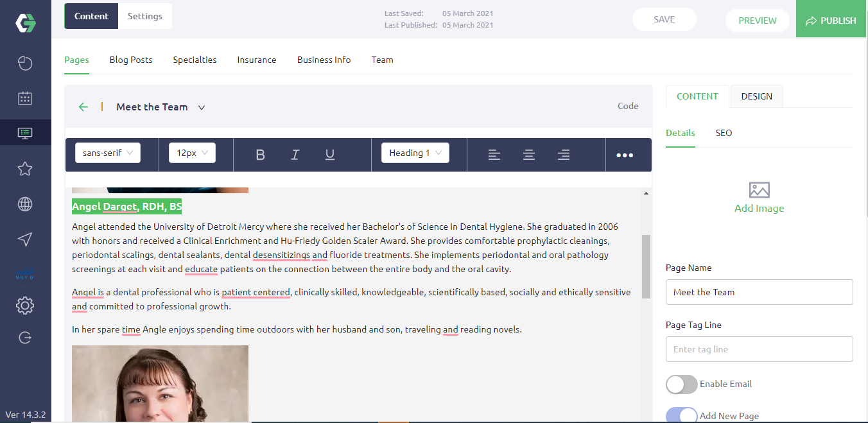Click the Add Image link text
868x423 pixels.
pos(759,209)
